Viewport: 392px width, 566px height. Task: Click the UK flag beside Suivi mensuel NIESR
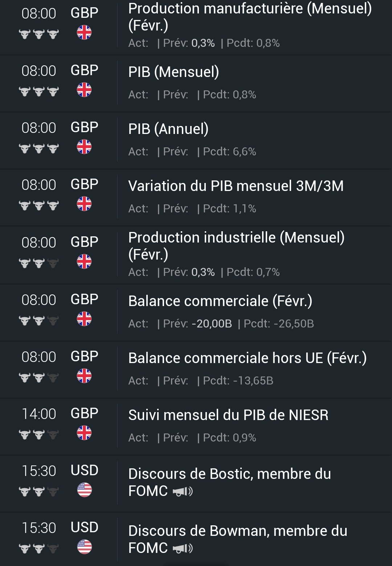coord(84,433)
